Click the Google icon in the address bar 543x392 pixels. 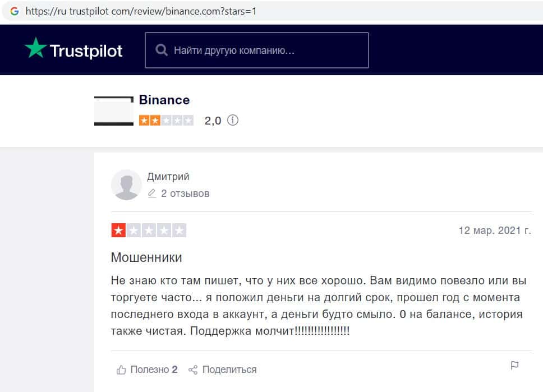[15, 11]
